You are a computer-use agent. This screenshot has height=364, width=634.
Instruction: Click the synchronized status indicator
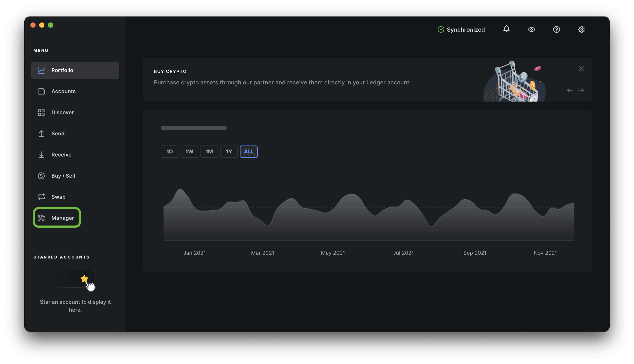click(461, 29)
